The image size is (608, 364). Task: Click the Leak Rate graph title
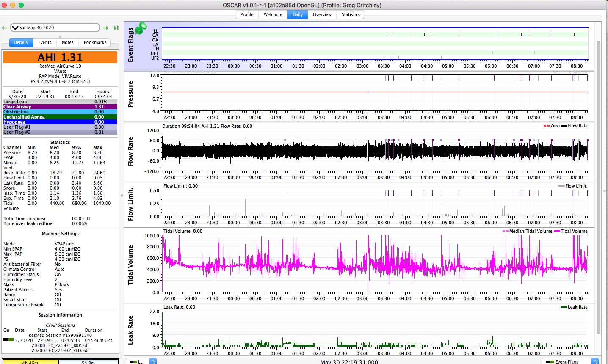click(x=130, y=330)
